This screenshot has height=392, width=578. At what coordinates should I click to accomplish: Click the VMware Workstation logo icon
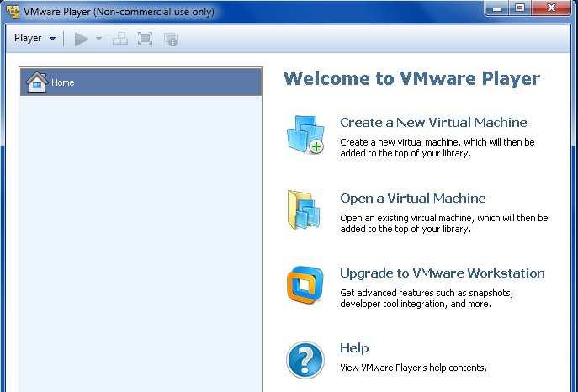305,285
